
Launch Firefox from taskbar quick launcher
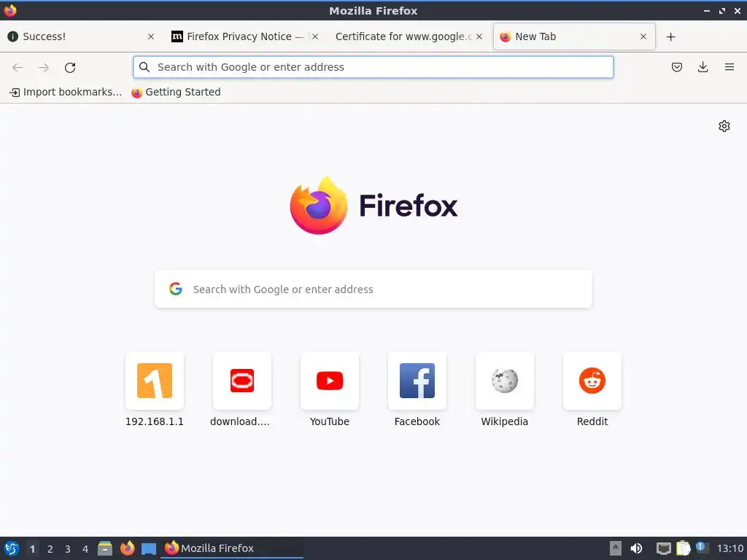point(127,548)
